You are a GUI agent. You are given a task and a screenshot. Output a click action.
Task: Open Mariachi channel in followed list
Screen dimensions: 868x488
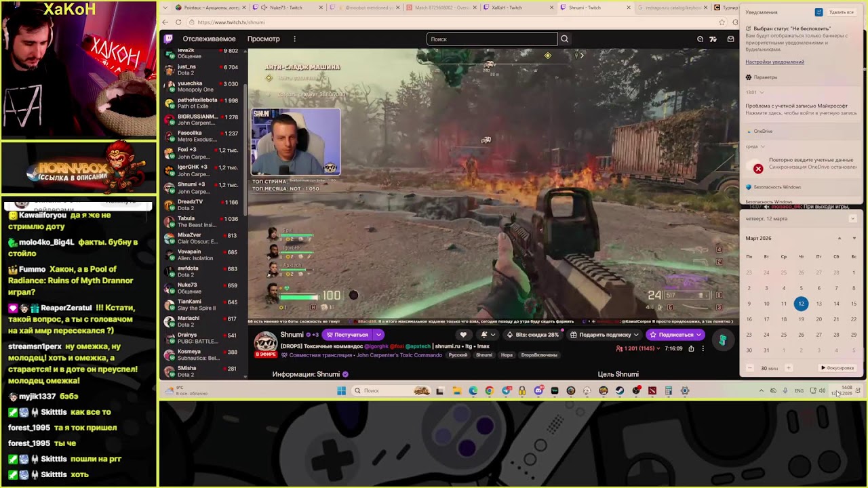203,321
